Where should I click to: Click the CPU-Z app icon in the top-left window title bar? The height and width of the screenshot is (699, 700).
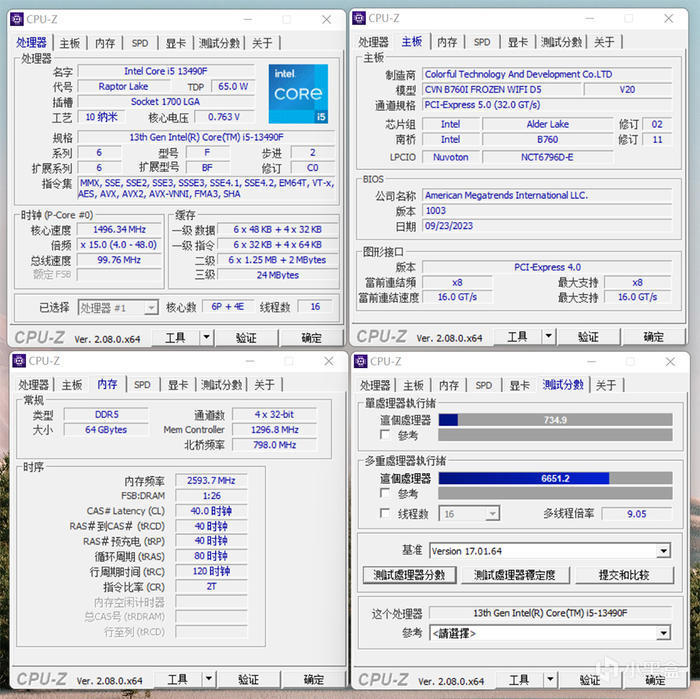pyautogui.click(x=17, y=19)
